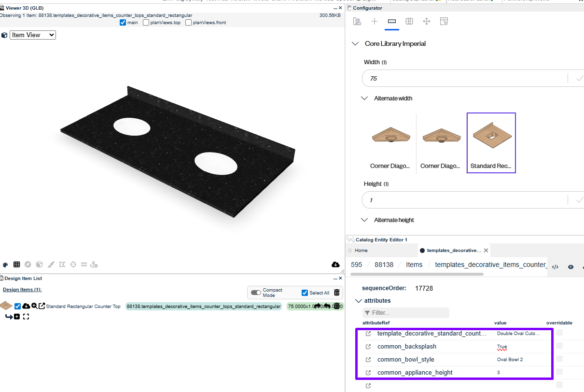Select the Standard Rectangular thumbnail
Screen dimensions: 584x392
pyautogui.click(x=491, y=143)
